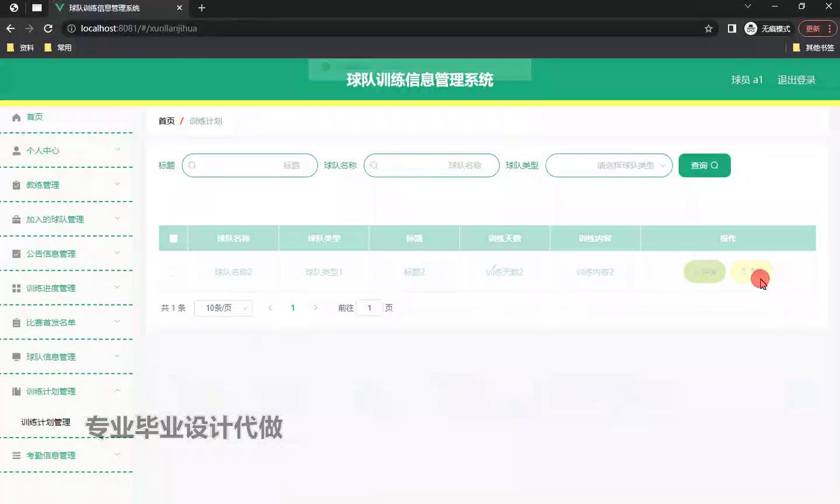840x504 pixels.
Task: Select the 训练计划管理 submenu item
Action: [45, 422]
